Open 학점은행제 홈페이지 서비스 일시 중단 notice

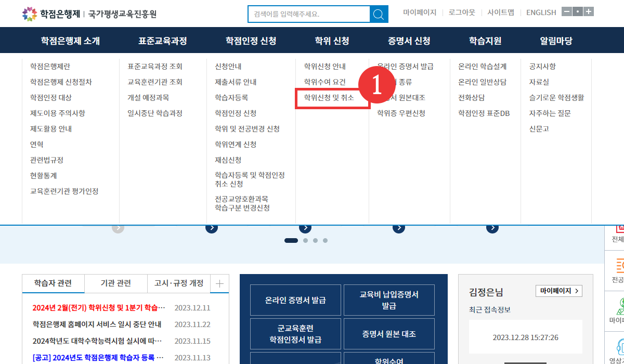click(97, 324)
